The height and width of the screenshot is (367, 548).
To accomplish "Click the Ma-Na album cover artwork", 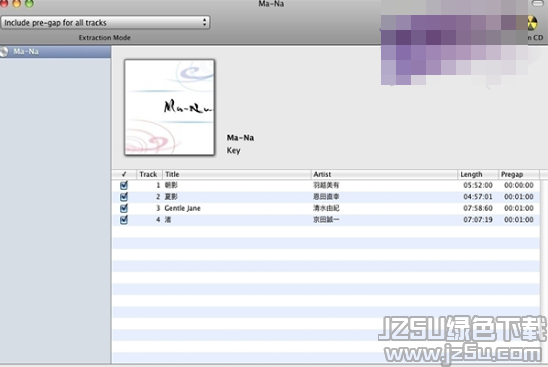I will [x=170, y=107].
